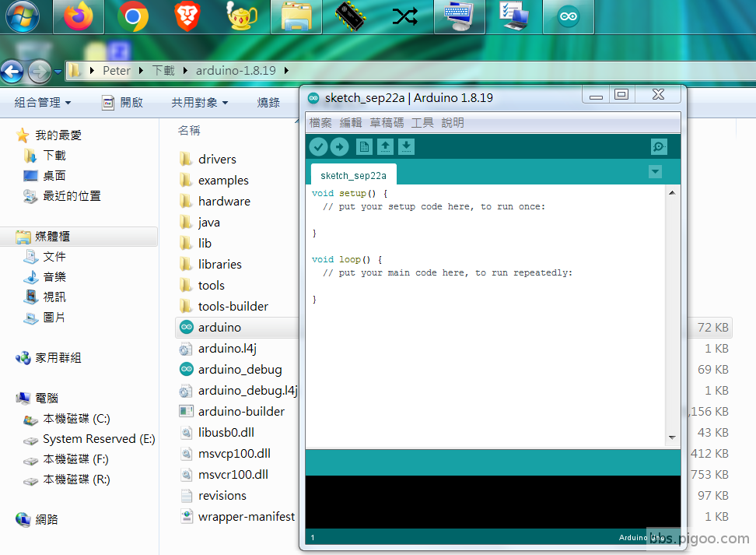
Task: Open the 共用對象 dropdown
Action: 200,102
